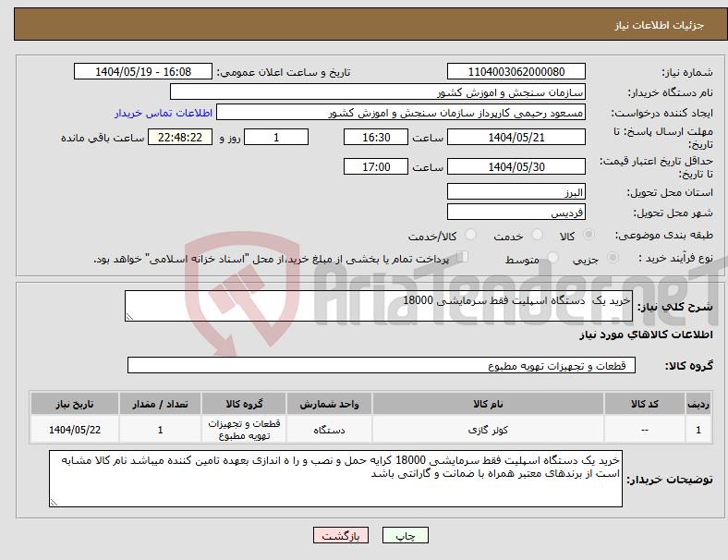This screenshot has height=560, width=728.
Task: Select the خدمت radio button
Action: pyautogui.click(x=537, y=235)
